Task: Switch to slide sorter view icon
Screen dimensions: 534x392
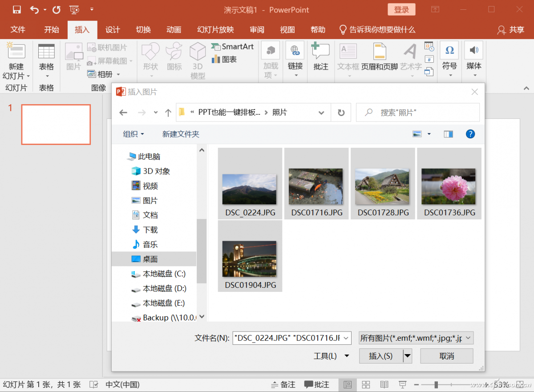Action: (x=366, y=384)
